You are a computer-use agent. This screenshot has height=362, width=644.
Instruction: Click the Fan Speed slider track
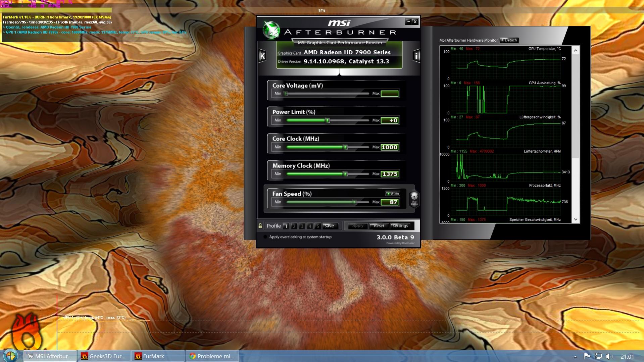pyautogui.click(x=327, y=202)
